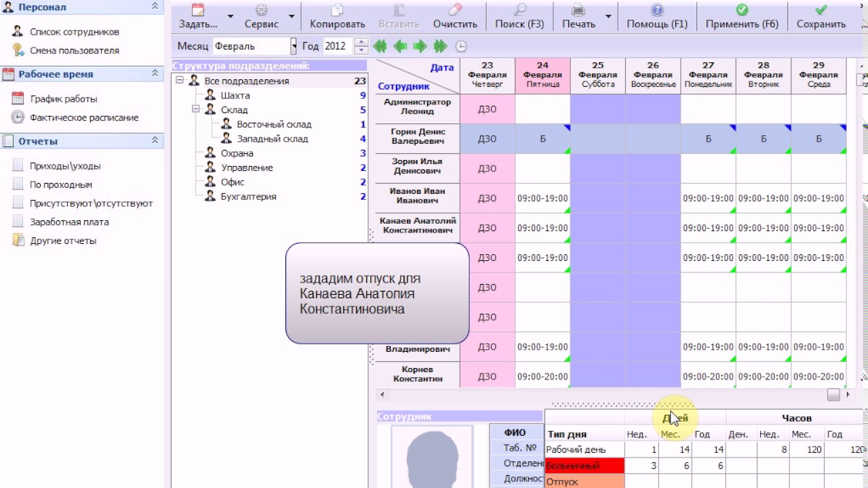The image size is (868, 488).
Task: Click the orange Отпуск day type cell
Action: (x=585, y=481)
